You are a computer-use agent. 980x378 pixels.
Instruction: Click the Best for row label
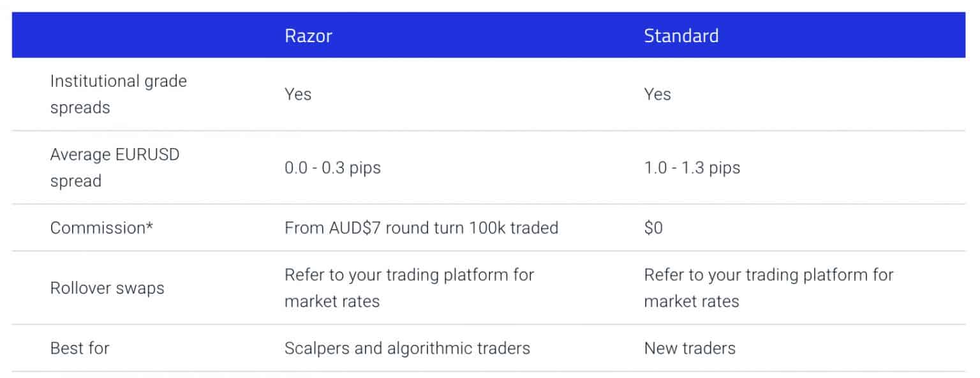80,349
